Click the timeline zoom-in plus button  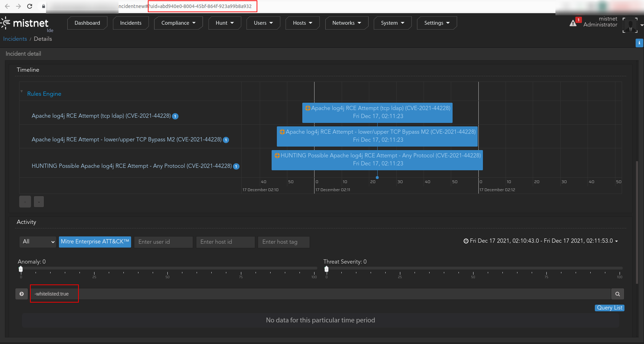point(25,202)
